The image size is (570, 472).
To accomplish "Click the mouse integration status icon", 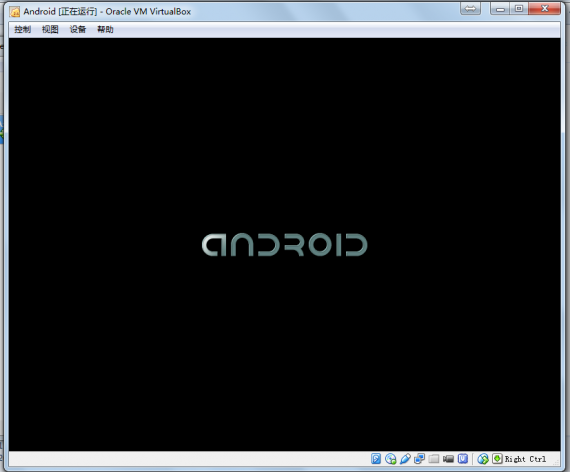I will coord(483,459).
